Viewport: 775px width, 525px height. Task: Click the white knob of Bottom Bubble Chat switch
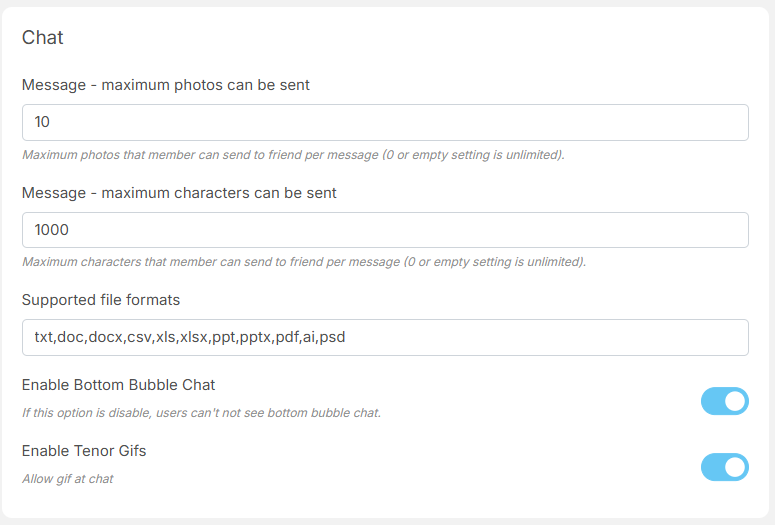coord(735,401)
